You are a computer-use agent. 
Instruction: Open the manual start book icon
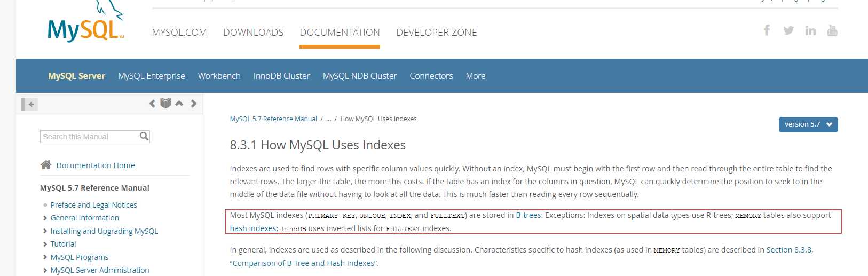(x=165, y=103)
